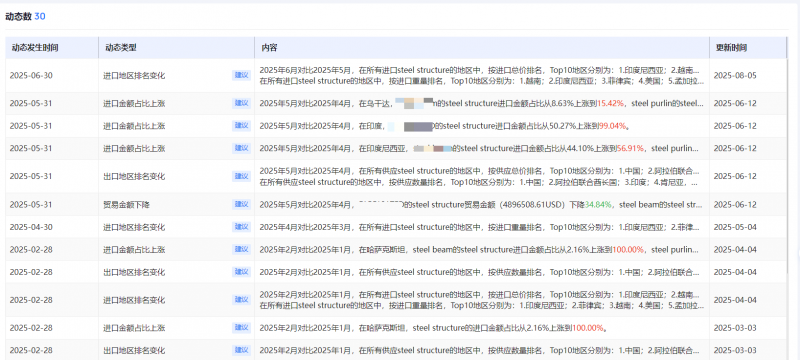Select the 2025-08-05 update time cell
The image size is (800, 360).
[735, 75]
